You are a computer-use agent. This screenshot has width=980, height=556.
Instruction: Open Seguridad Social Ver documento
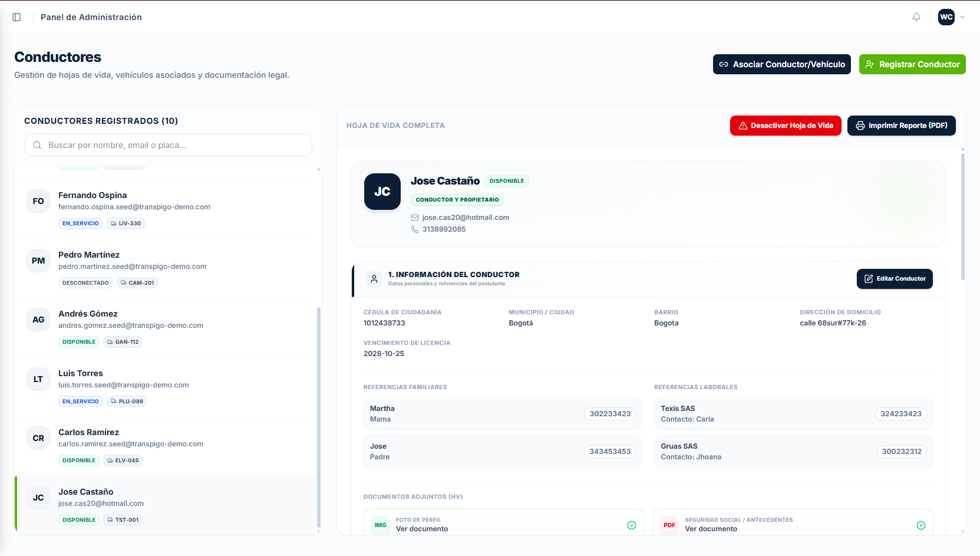[x=711, y=529]
